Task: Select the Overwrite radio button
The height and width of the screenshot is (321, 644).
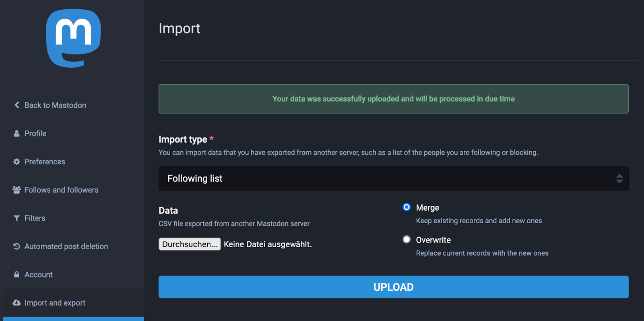Action: (x=407, y=239)
